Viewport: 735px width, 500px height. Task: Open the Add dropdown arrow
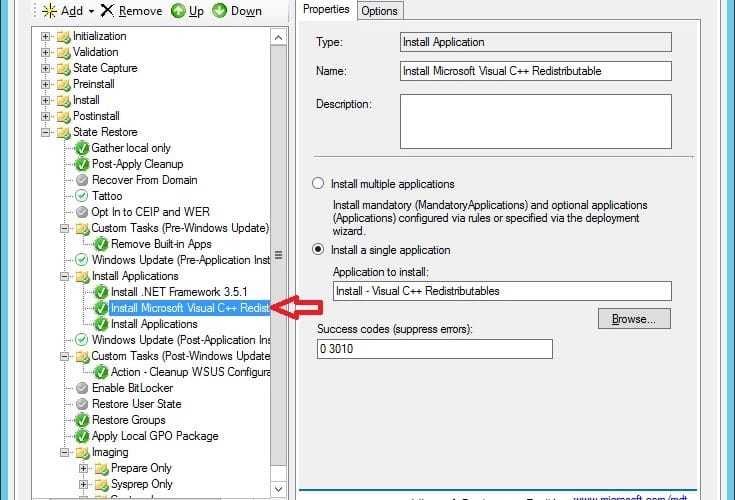pyautogui.click(x=91, y=11)
